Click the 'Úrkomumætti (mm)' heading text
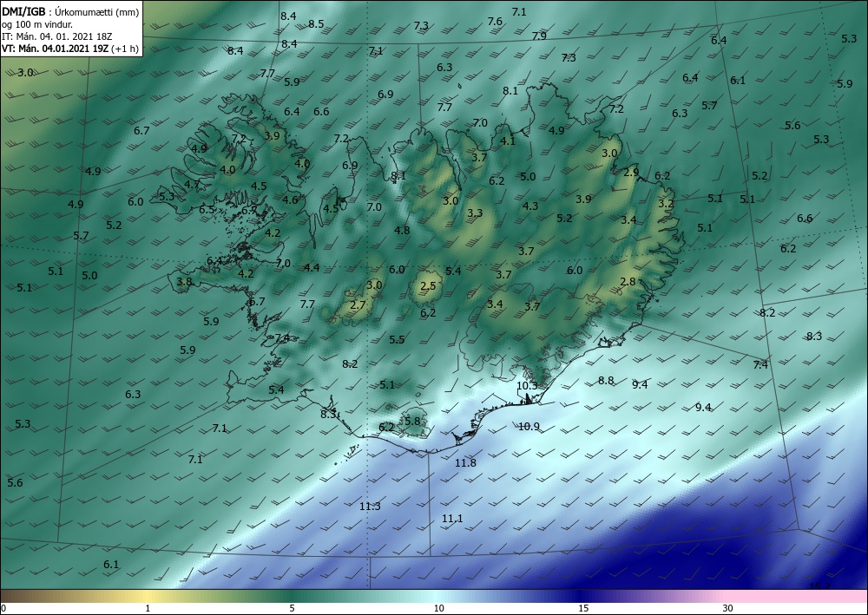Viewport: 868px width, 615px height. 96,12
